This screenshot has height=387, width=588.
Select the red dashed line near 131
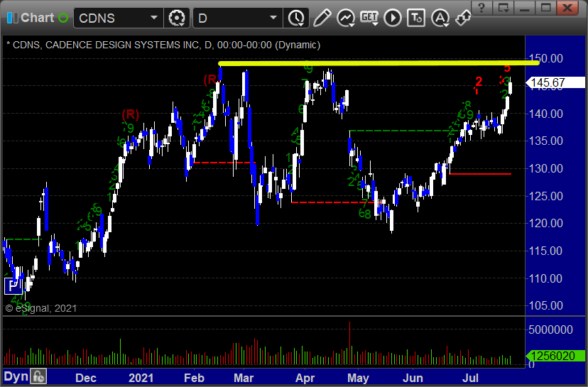point(224,163)
